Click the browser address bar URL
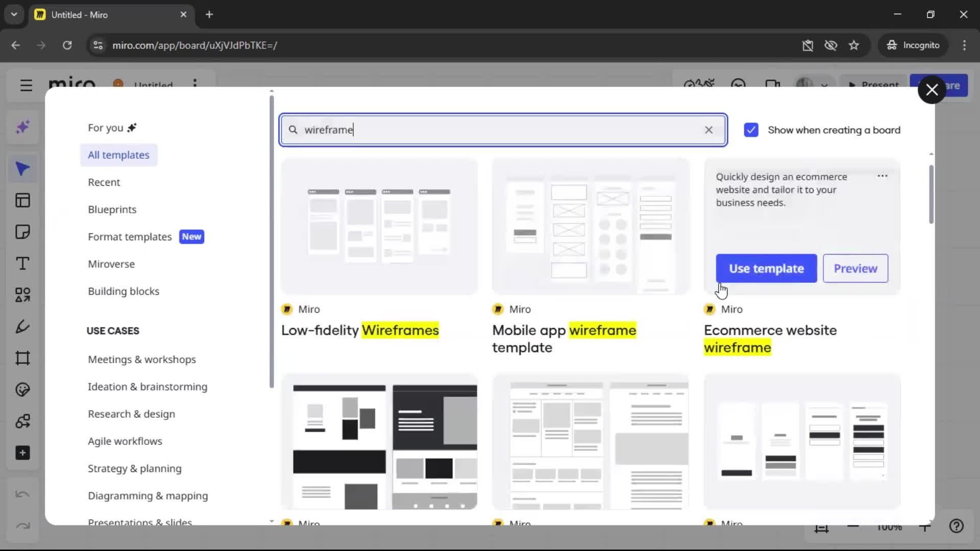The height and width of the screenshot is (551, 980). pyautogui.click(x=194, y=45)
